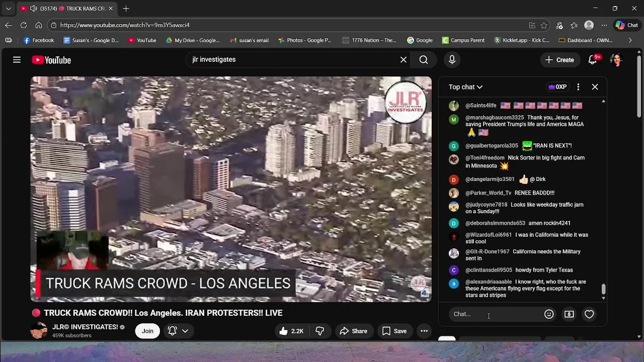
Task: Mute the tab via speaker icon
Action: [x=33, y=9]
